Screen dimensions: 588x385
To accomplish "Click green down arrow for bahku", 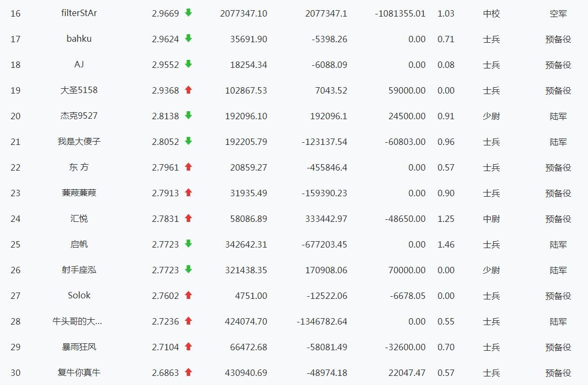I will (188, 38).
